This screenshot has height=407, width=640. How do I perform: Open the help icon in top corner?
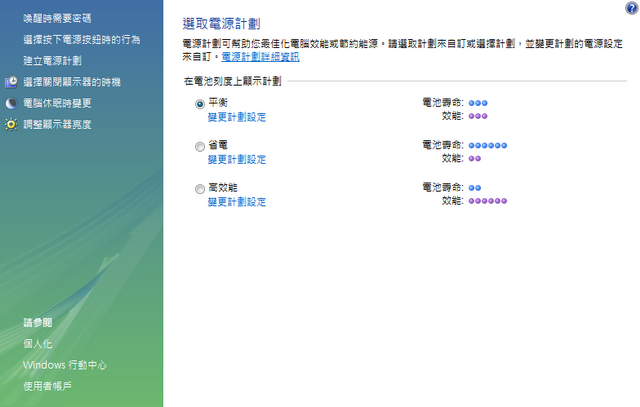632,8
